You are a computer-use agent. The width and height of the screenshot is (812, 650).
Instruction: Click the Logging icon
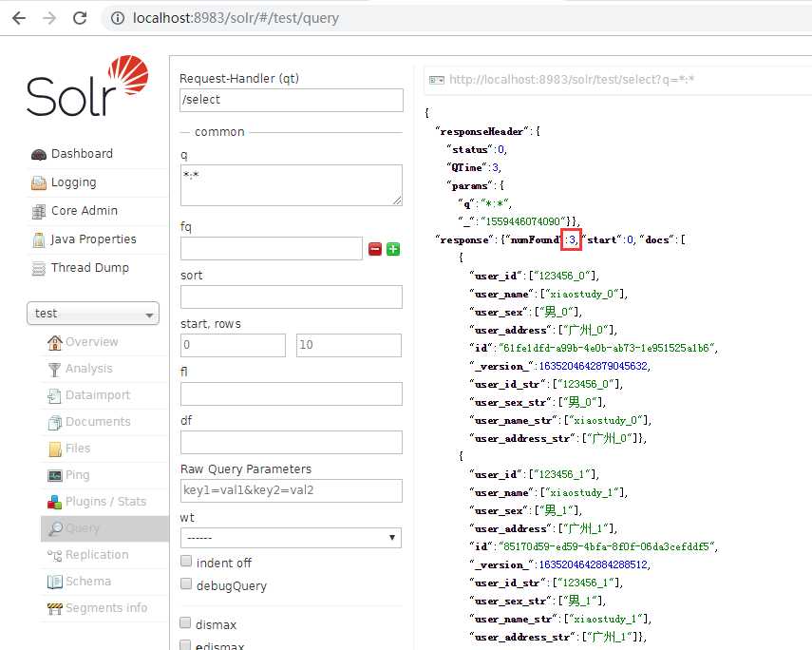[39, 182]
